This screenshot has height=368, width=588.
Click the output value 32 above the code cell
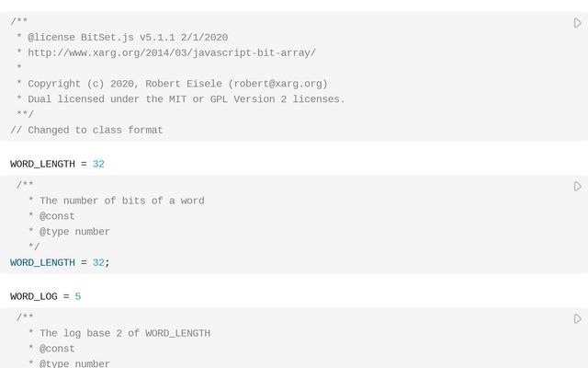(98, 164)
